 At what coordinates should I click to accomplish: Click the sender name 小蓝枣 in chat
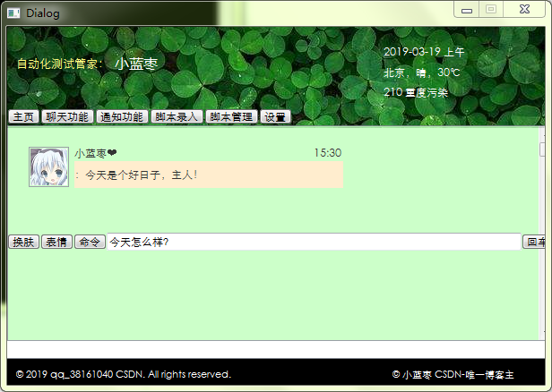click(x=95, y=153)
